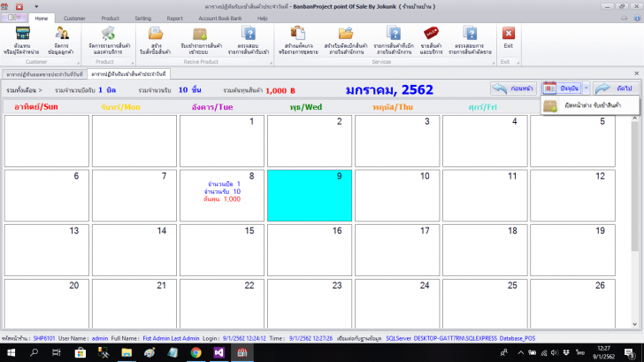Click the calendar scrollbar down arrow

tap(634, 324)
